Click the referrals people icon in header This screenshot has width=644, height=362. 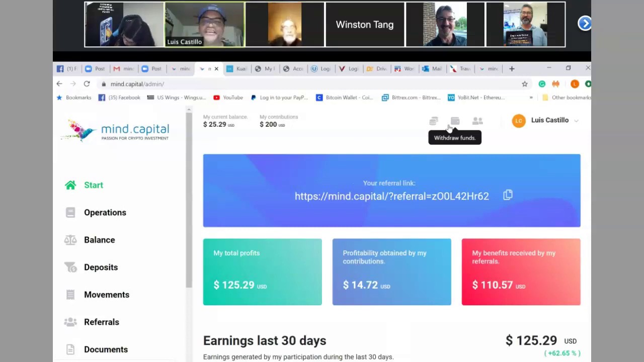point(477,121)
